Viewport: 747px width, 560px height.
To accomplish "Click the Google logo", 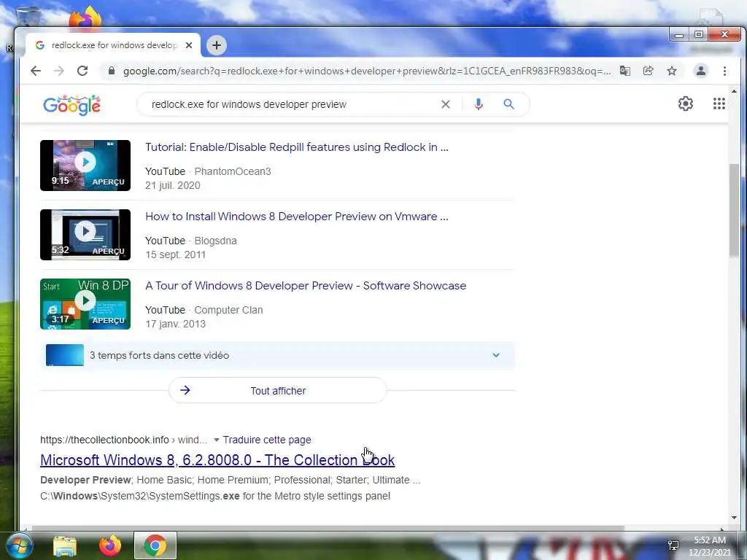I will tap(72, 105).
